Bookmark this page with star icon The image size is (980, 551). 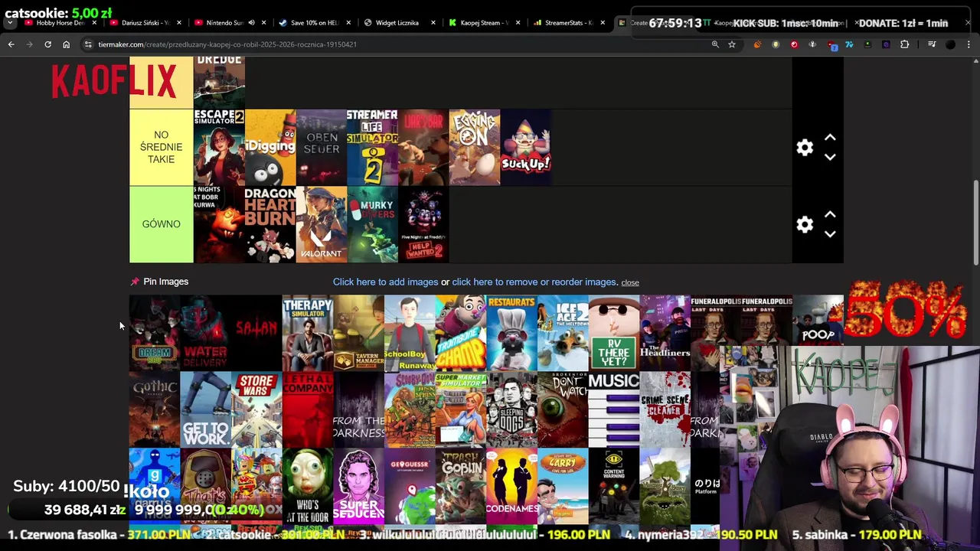pyautogui.click(x=732, y=44)
